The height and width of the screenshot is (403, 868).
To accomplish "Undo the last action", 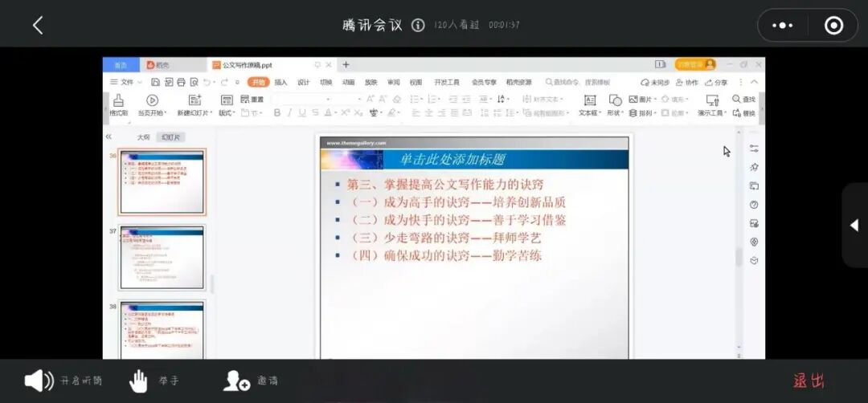I will (x=207, y=83).
